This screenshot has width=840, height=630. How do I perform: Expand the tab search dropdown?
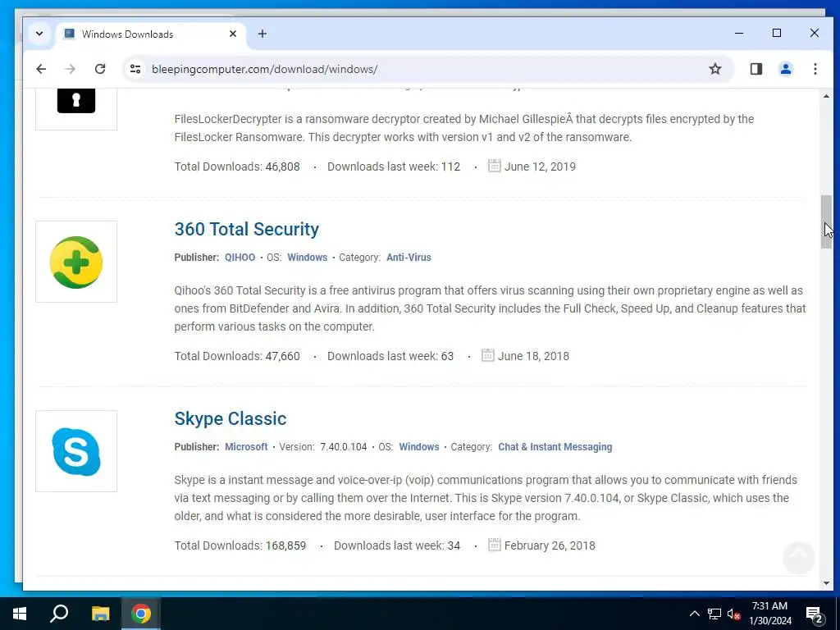point(39,34)
